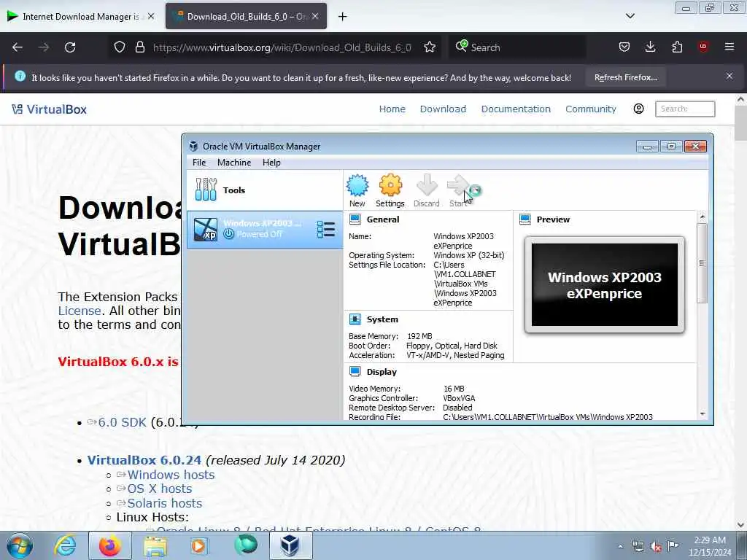Click the Firefox URL address bar
The height and width of the screenshot is (560, 747).
pos(281,47)
